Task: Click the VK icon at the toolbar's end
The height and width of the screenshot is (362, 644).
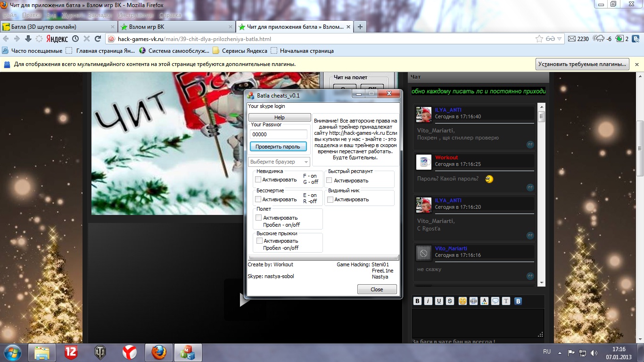Action: pyautogui.click(x=636, y=39)
